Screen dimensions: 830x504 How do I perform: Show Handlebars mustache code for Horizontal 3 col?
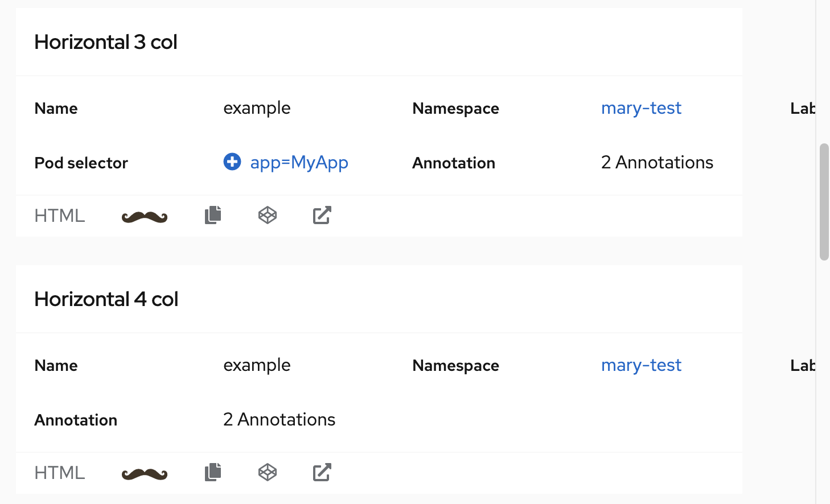[x=145, y=216]
